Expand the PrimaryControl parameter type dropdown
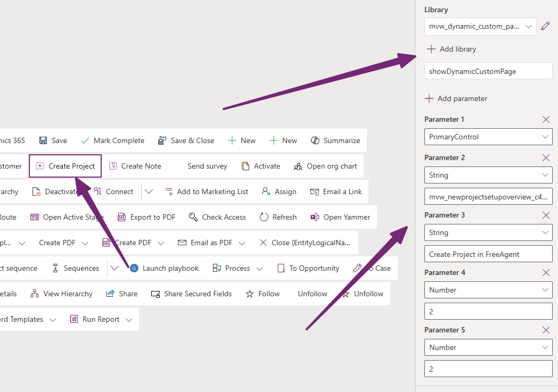The height and width of the screenshot is (392, 558). click(x=488, y=137)
